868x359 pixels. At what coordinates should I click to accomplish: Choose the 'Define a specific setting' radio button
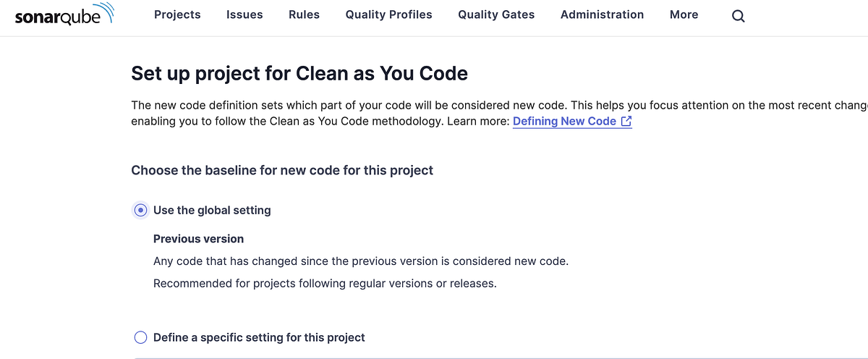coord(141,337)
